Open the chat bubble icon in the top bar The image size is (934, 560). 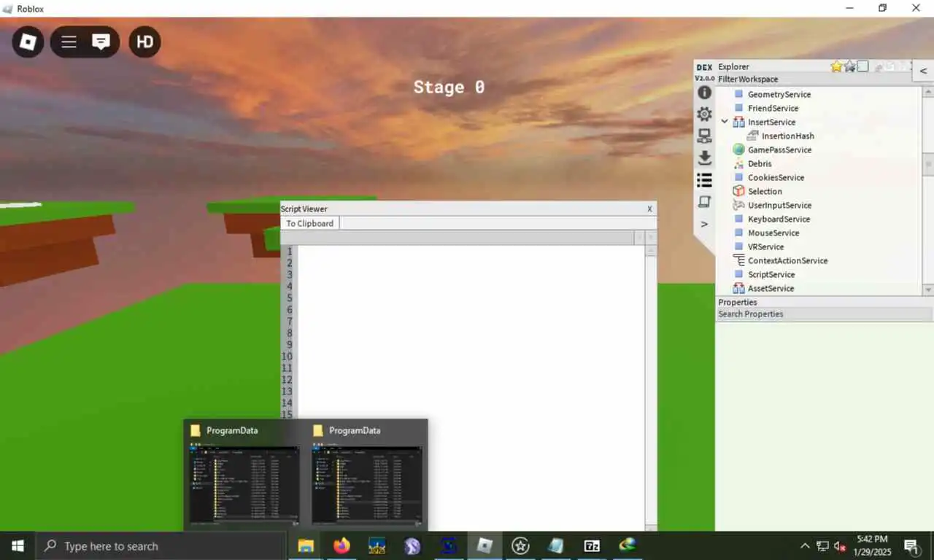pyautogui.click(x=101, y=42)
